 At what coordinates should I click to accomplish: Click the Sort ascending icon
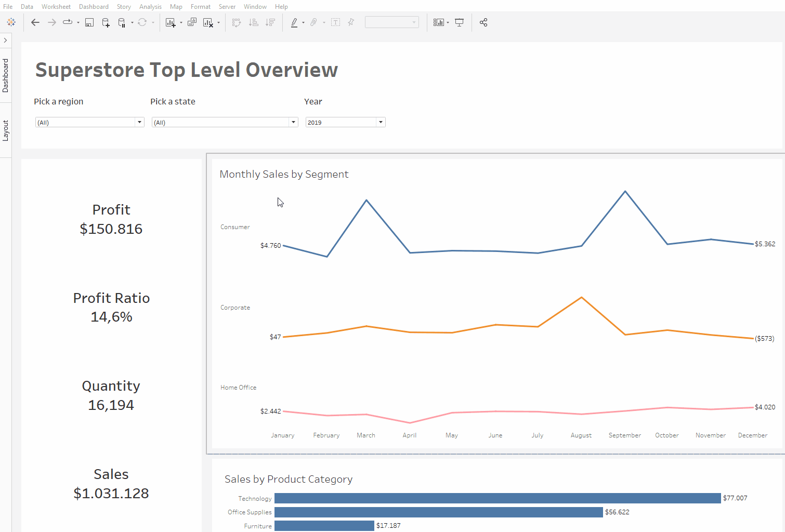(254, 22)
